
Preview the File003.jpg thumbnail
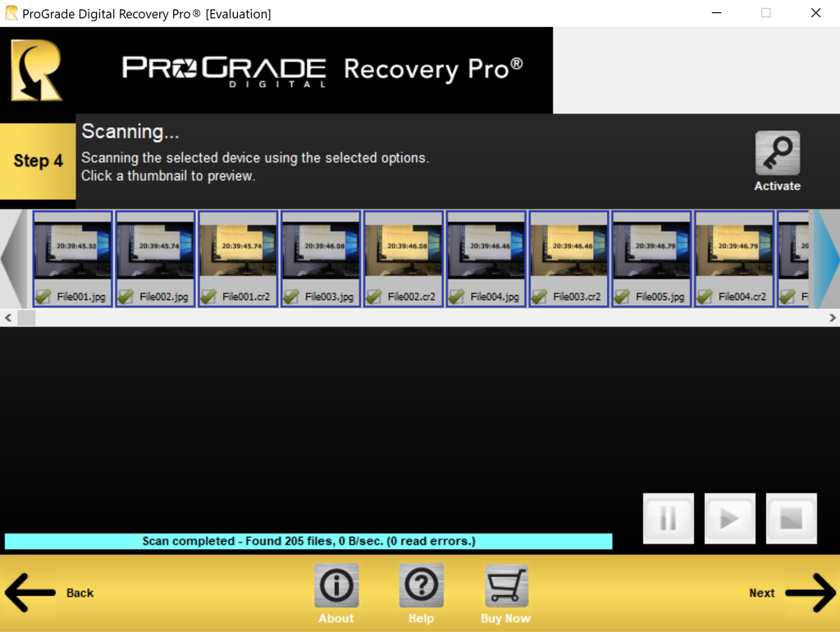click(321, 249)
